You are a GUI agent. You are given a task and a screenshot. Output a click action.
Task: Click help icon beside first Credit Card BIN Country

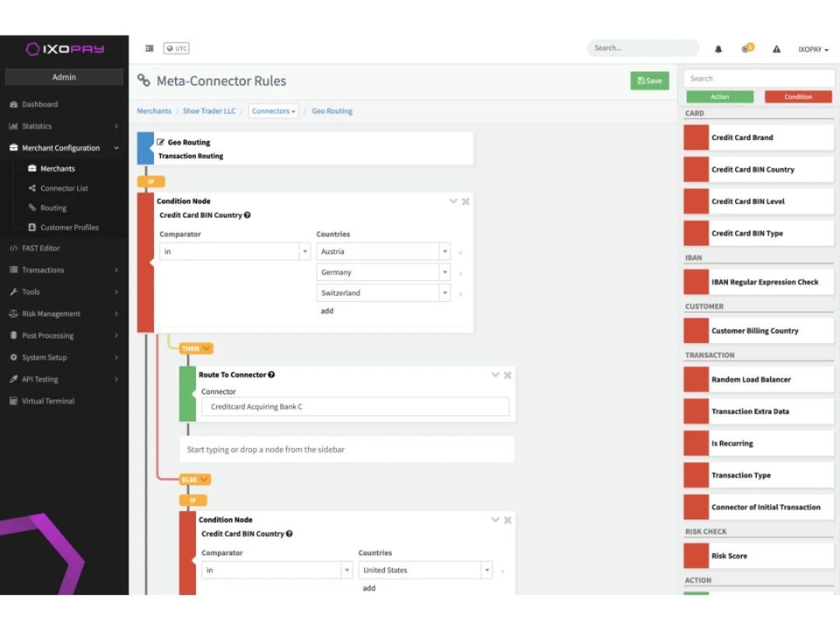pyautogui.click(x=248, y=216)
